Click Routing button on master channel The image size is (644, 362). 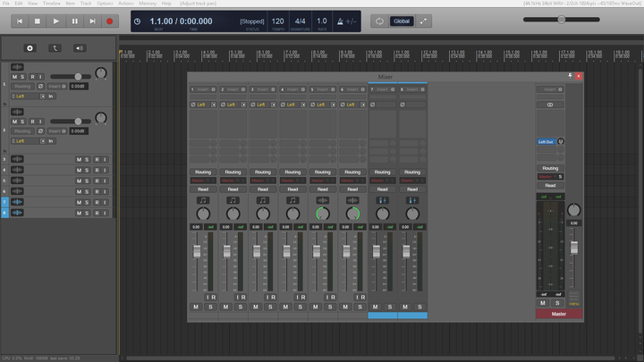pyautogui.click(x=550, y=168)
